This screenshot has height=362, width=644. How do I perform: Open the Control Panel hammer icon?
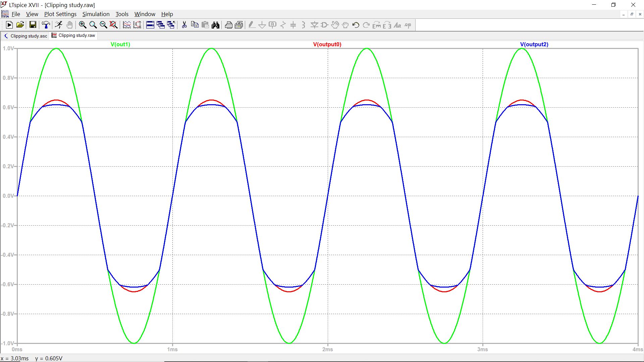(x=46, y=24)
